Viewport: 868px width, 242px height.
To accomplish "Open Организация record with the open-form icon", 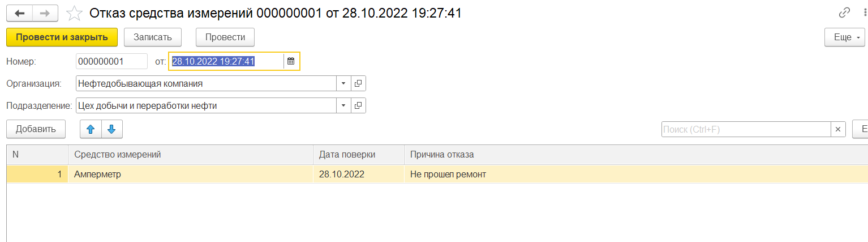I will 358,83.
